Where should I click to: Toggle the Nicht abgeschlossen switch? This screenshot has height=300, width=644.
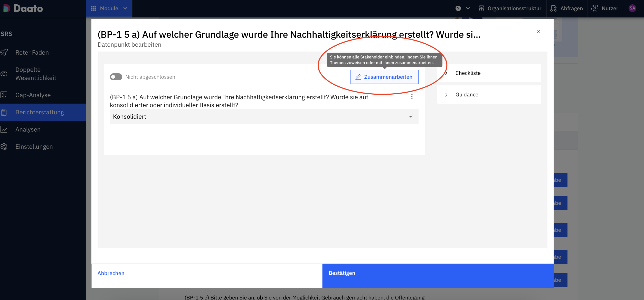[116, 77]
